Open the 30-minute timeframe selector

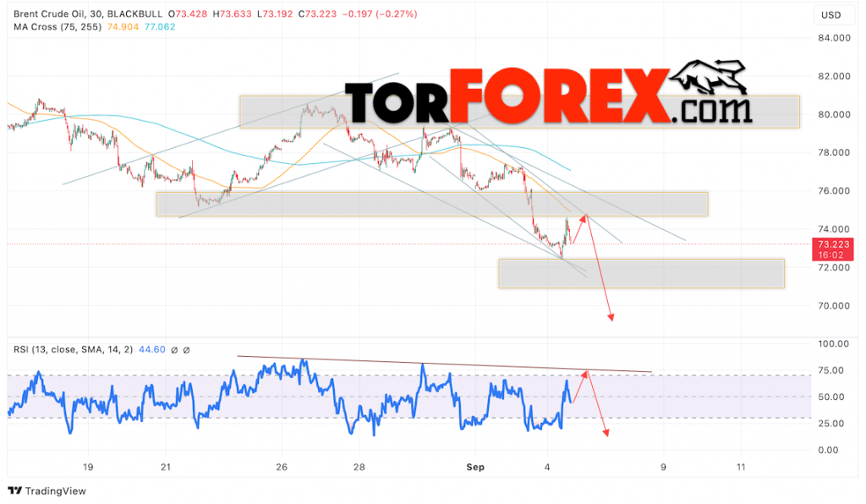tap(96, 14)
